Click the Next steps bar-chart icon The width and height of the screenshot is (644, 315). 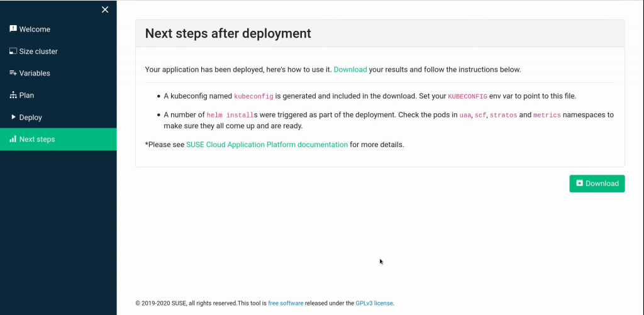coord(13,139)
